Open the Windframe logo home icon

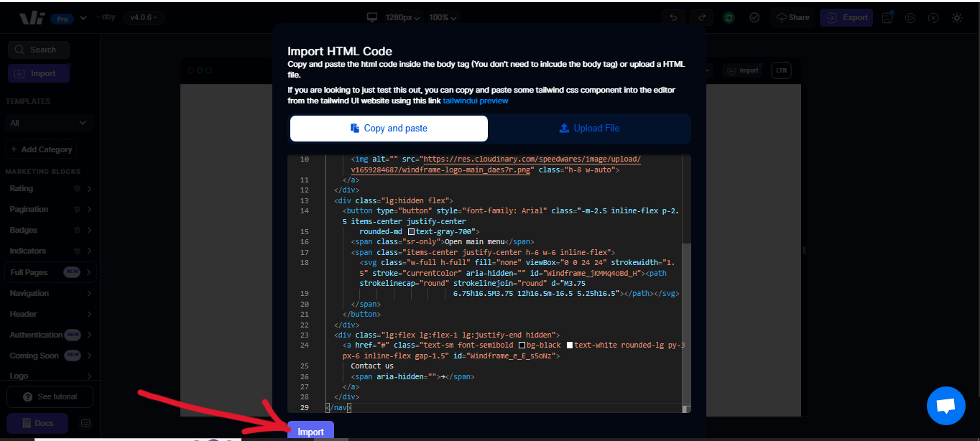click(x=31, y=17)
